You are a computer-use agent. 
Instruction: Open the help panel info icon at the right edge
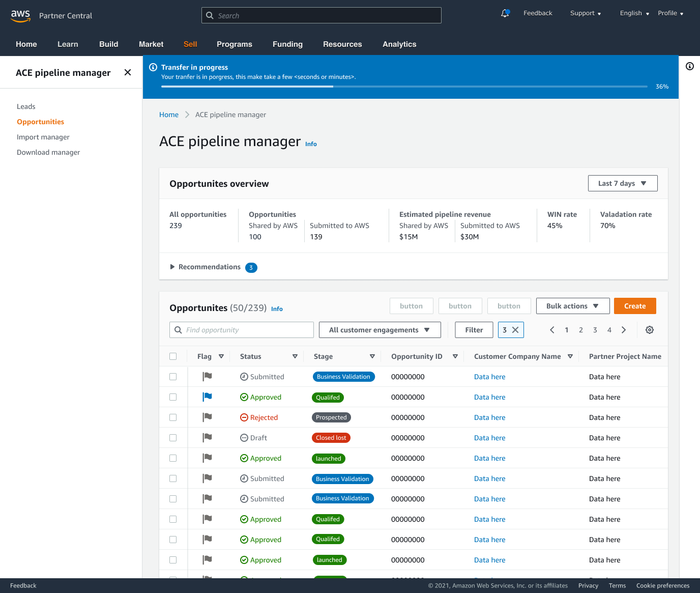[690, 66]
